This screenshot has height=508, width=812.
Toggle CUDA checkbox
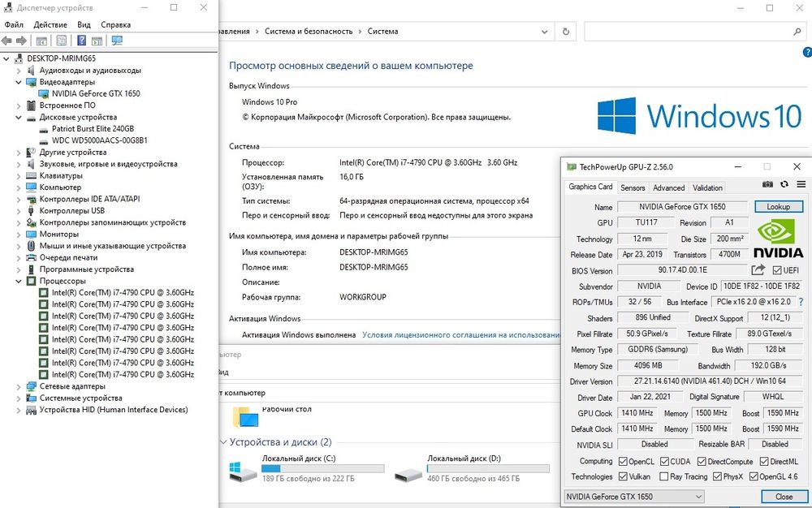point(664,462)
